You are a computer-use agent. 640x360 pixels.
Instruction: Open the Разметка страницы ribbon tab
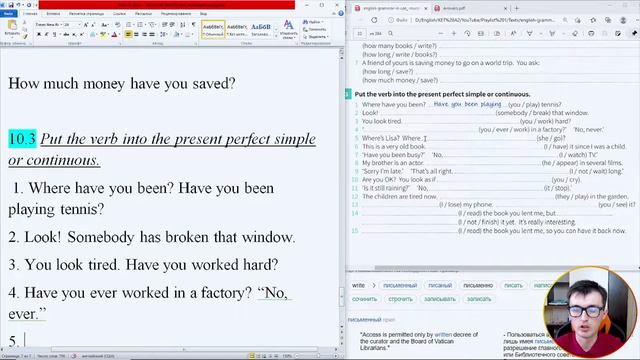tap(86, 13)
